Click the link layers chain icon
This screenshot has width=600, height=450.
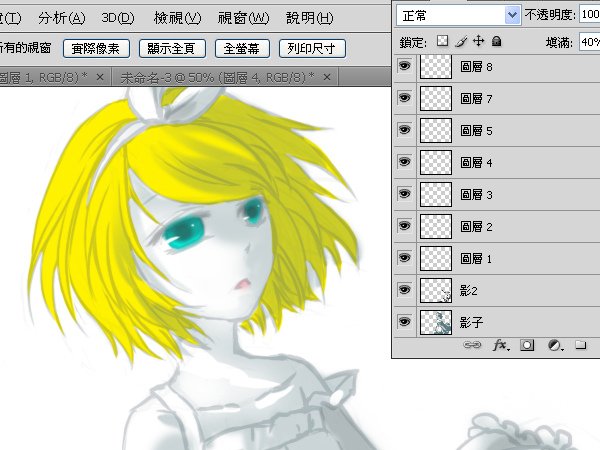click(x=472, y=345)
